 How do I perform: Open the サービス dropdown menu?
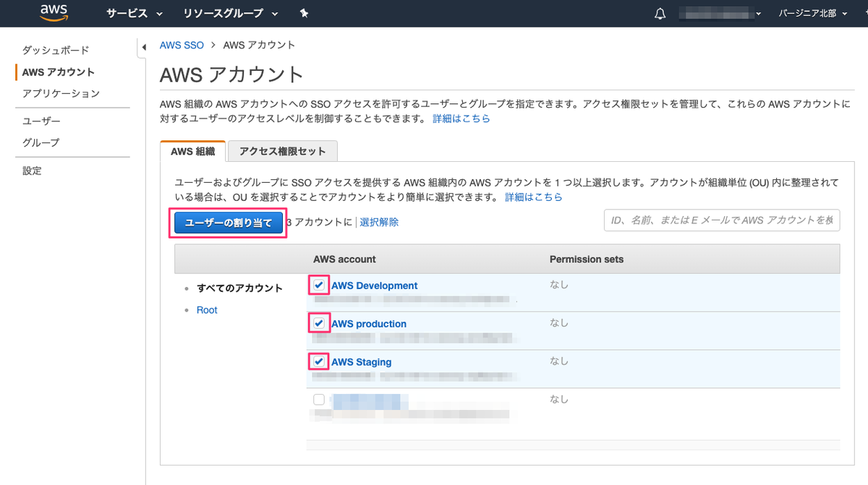[x=134, y=14]
